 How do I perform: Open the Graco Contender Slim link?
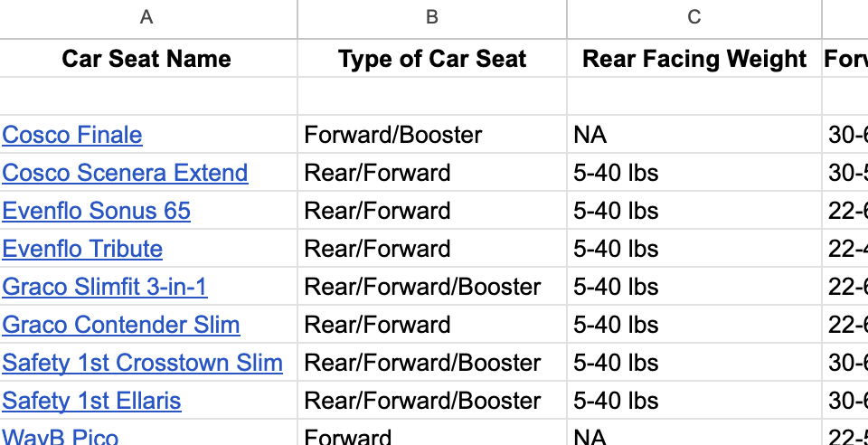pos(121,325)
